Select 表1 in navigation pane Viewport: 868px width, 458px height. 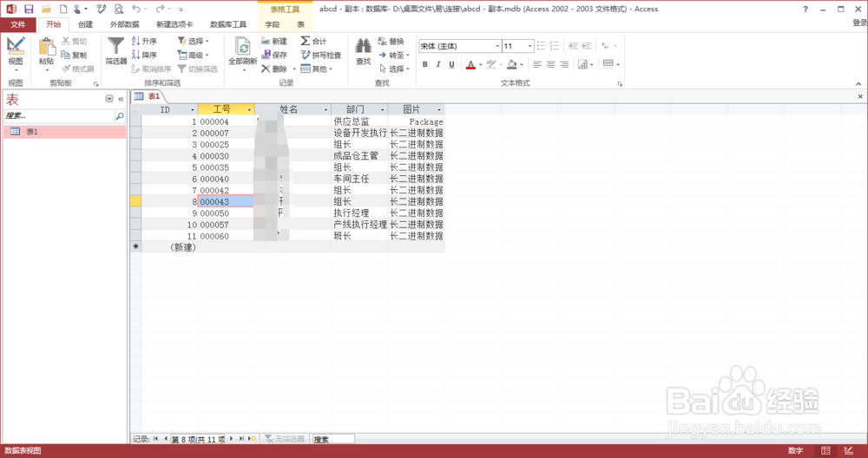(x=65, y=132)
